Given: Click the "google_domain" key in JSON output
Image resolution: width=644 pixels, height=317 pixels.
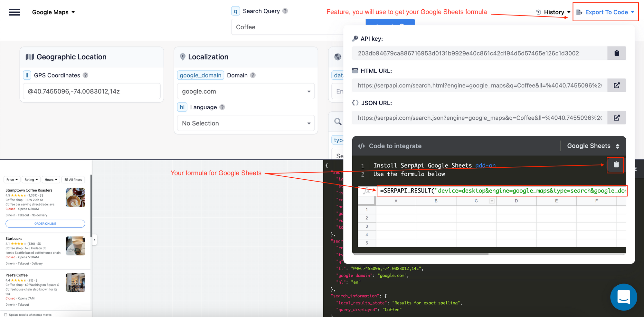Looking at the screenshot, I should 355,276.
